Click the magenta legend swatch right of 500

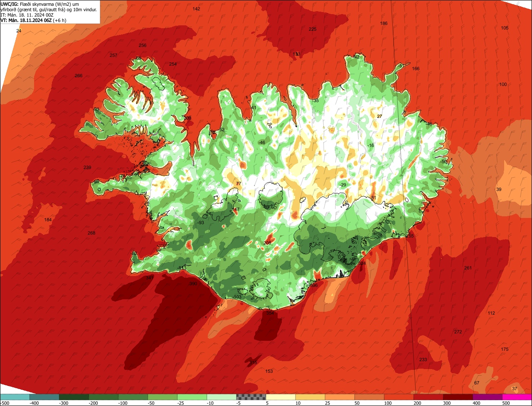coord(517,397)
